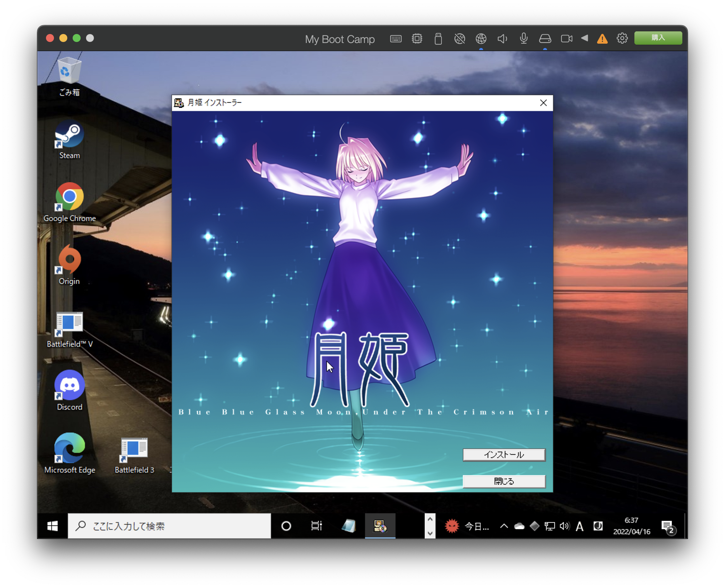The height and width of the screenshot is (588, 725).
Task: Select the Battlefield 3 desktop shortcut
Action: (134, 456)
